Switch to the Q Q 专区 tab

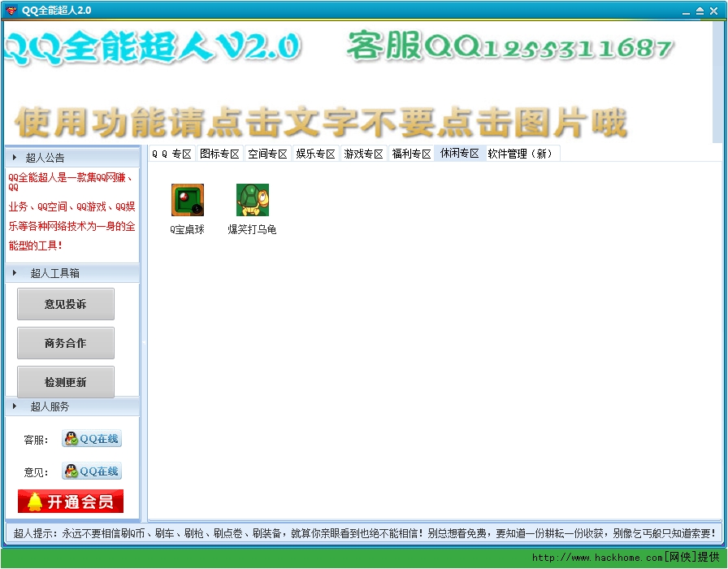point(171,154)
